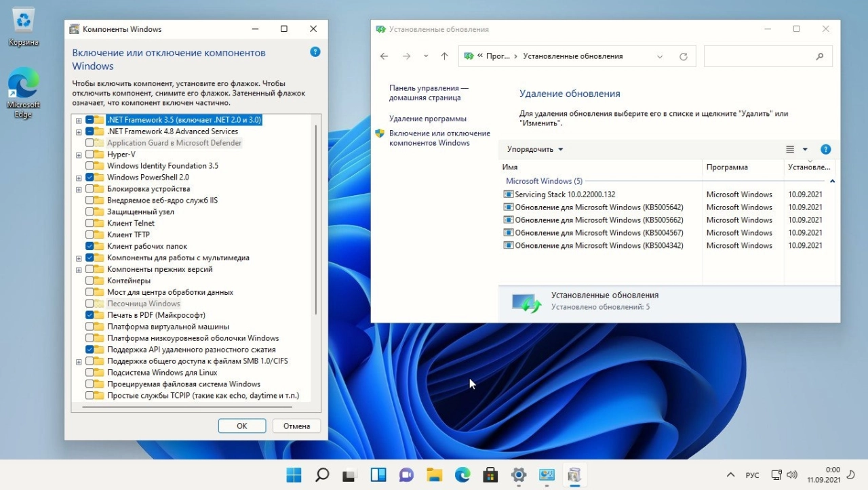Open the network tray icon
This screenshot has height=490, width=868.
pyautogui.click(x=776, y=475)
